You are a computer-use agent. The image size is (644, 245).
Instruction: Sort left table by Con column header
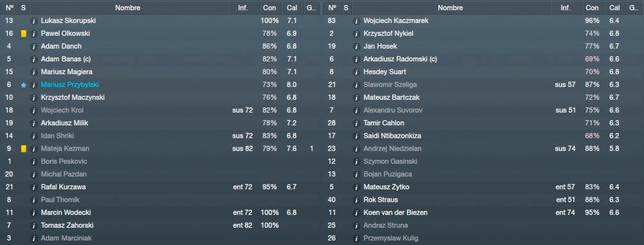click(270, 8)
